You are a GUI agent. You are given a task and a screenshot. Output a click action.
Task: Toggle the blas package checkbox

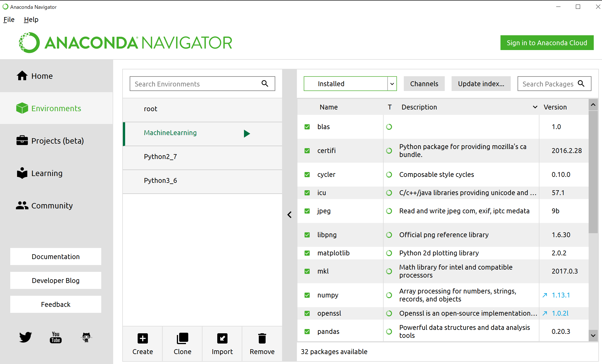coord(307,127)
